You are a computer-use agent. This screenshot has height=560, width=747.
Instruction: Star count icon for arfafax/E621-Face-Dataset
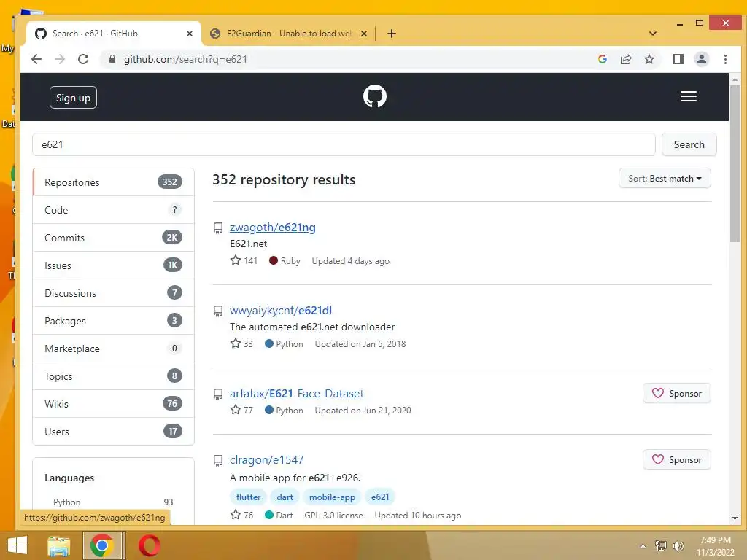coord(236,410)
